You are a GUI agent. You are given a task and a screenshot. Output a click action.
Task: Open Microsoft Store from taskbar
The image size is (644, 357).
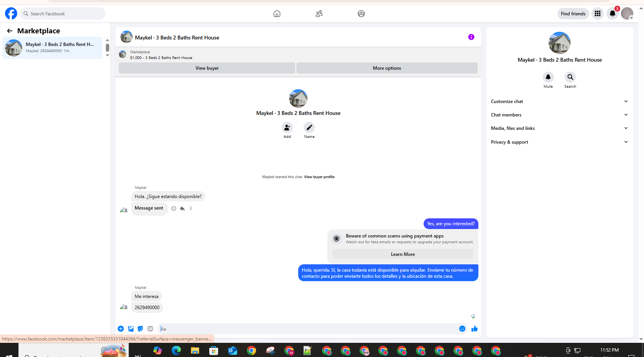click(x=214, y=350)
